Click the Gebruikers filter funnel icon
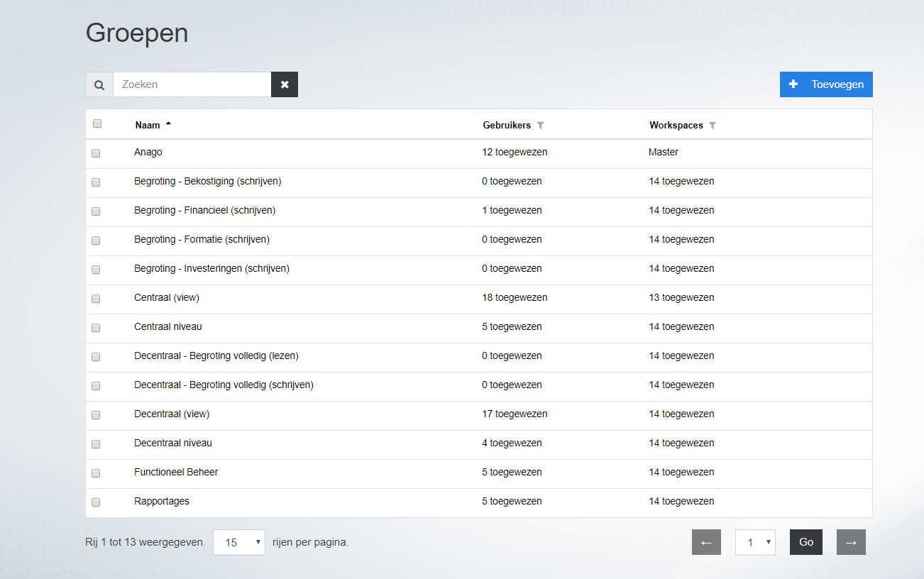This screenshot has height=579, width=924. [540, 126]
